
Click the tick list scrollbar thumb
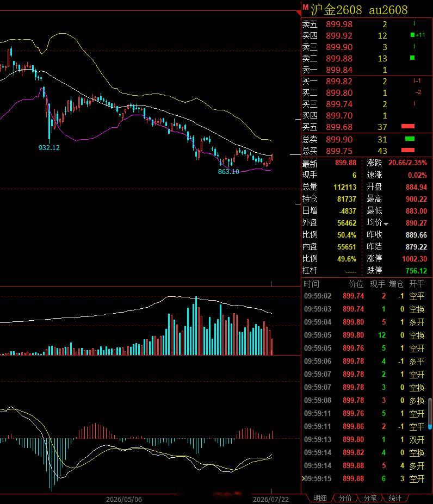tap(430, 413)
